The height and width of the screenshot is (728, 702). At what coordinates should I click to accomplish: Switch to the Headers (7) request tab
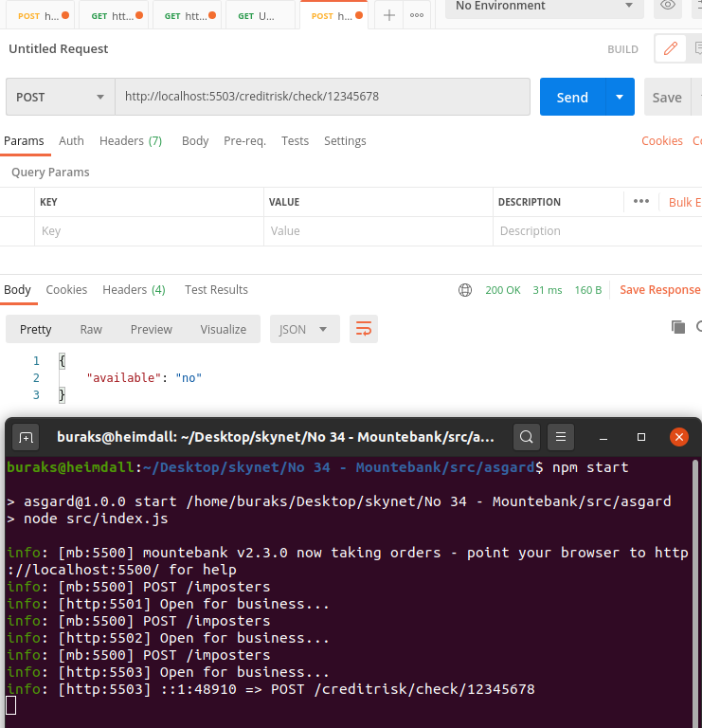(x=131, y=141)
